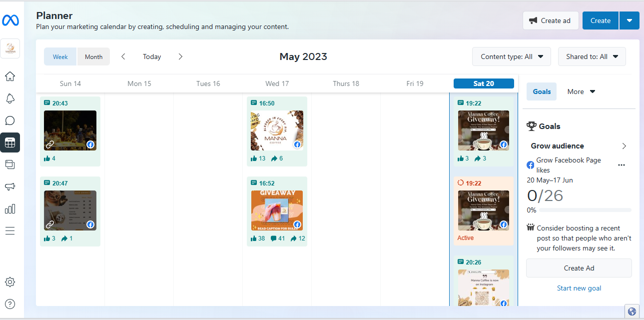Select Sun 14 column header
Image resolution: width=644 pixels, height=320 pixels.
(70, 83)
